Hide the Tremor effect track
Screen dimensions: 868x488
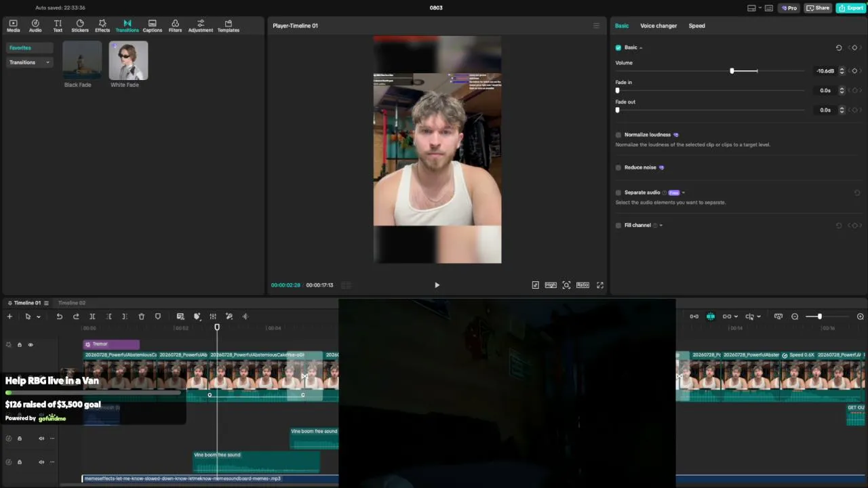click(31, 345)
